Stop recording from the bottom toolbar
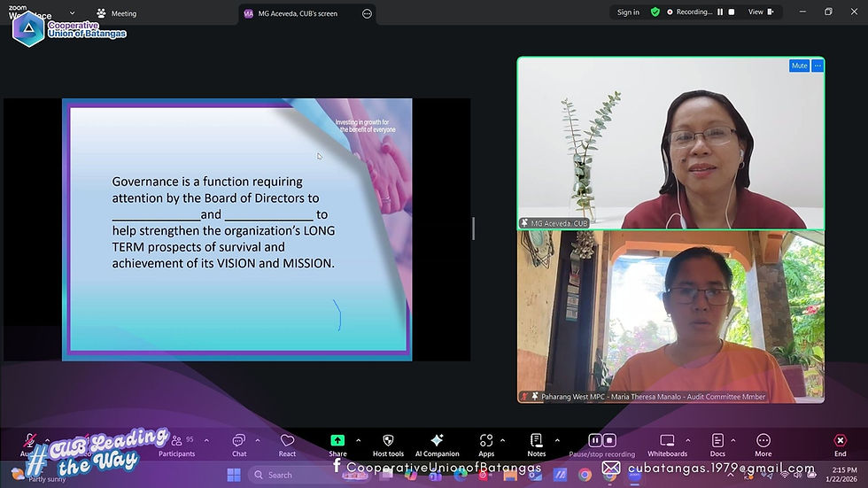 (x=609, y=440)
